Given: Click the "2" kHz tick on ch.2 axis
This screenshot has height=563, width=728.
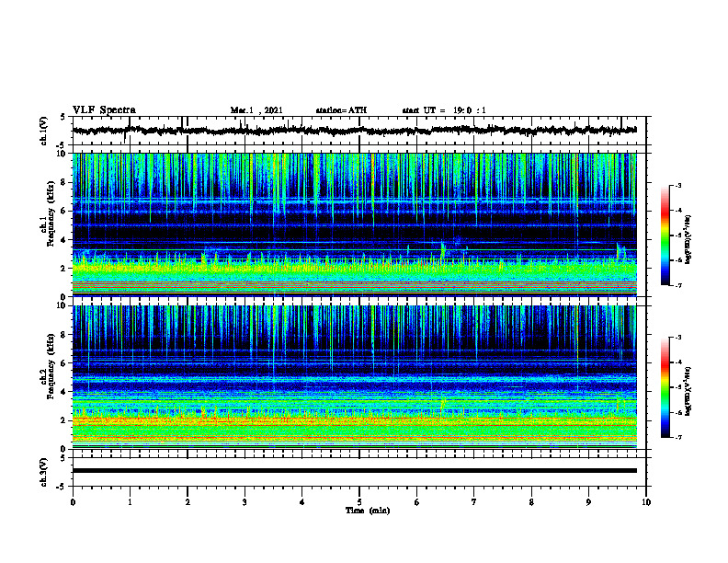Looking at the screenshot, I should tap(63, 420).
